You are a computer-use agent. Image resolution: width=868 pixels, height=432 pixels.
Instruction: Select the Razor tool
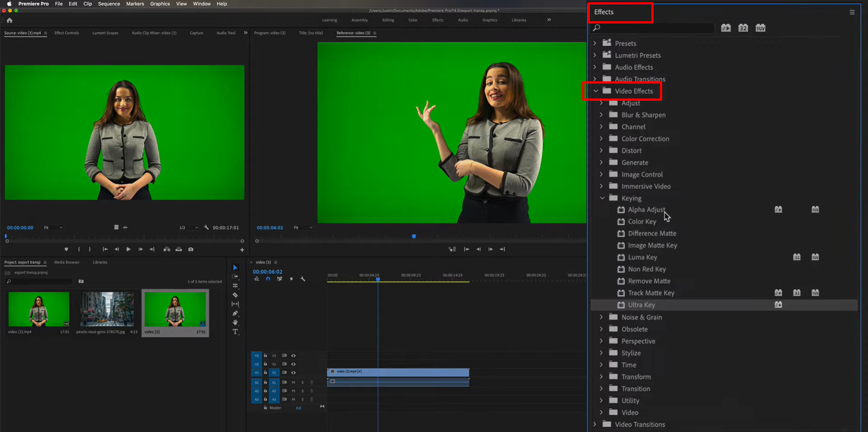pyautogui.click(x=235, y=295)
